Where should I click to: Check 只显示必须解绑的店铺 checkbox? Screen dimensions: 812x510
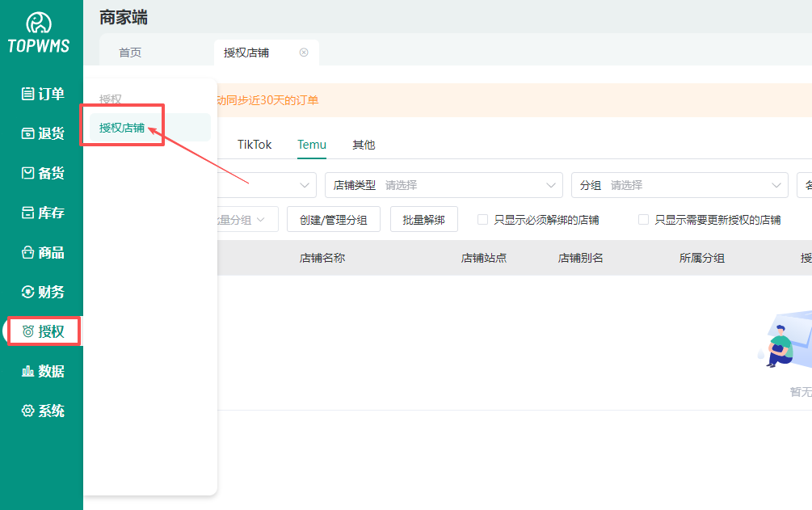point(482,220)
